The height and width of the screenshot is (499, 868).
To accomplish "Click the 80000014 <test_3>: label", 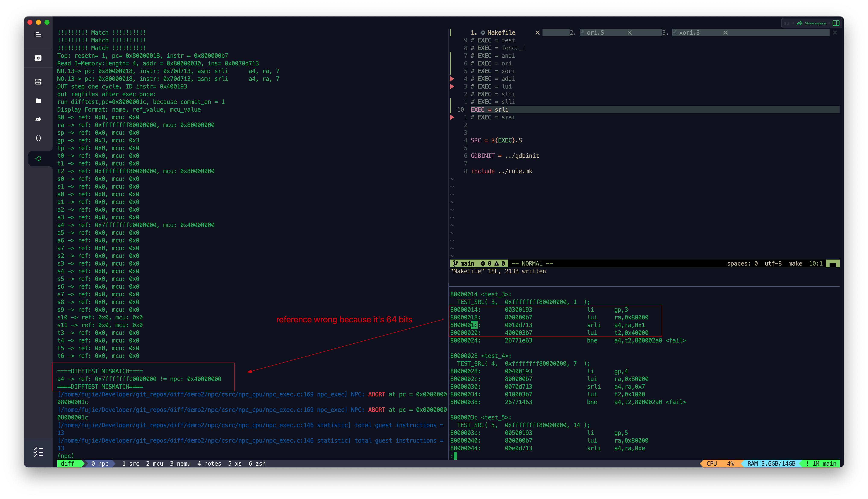I will click(x=481, y=294).
